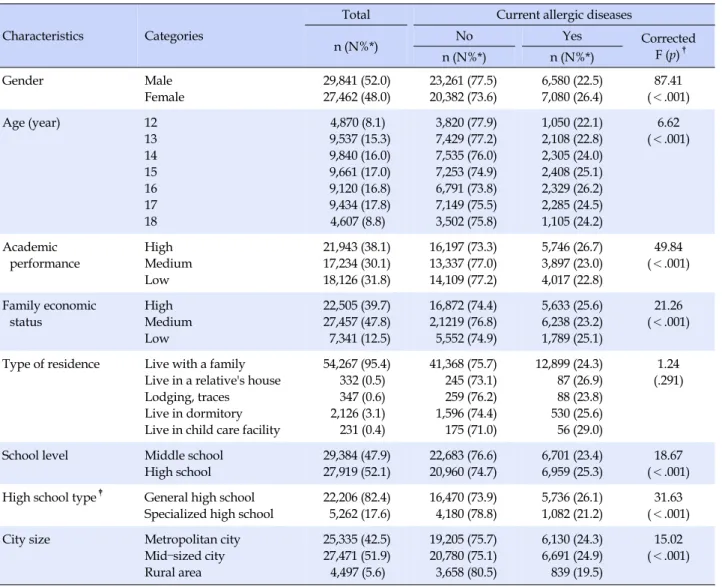The height and width of the screenshot is (587, 722).
Task: Select the 'School level' row label
Action: click(35, 456)
